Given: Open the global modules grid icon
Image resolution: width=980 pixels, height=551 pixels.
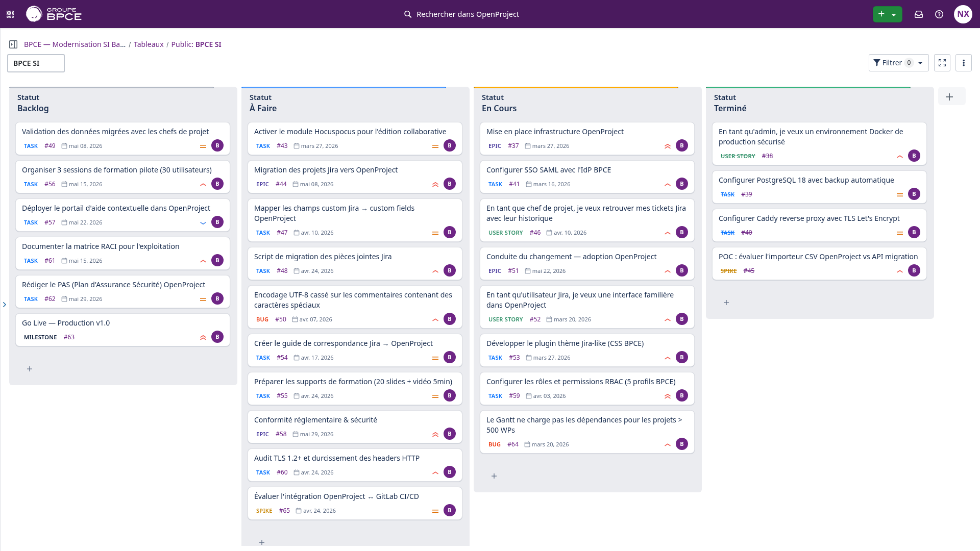Looking at the screenshot, I should point(10,14).
